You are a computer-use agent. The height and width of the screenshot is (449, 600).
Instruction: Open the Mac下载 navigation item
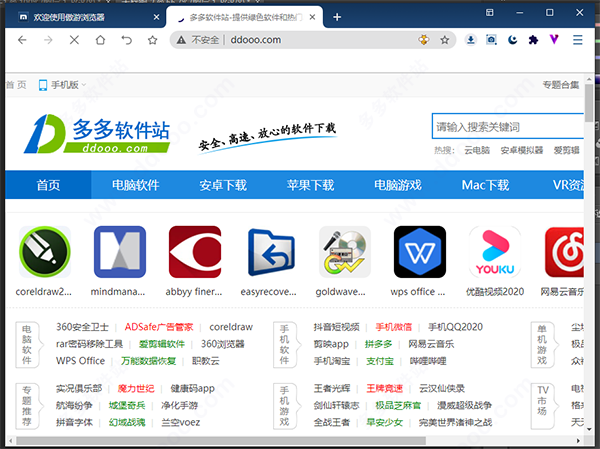[485, 185]
